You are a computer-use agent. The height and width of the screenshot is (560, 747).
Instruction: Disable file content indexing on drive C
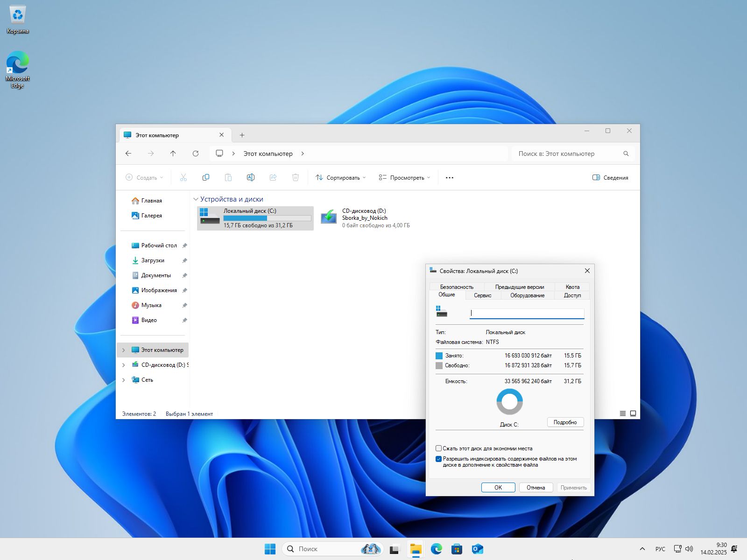coord(438,459)
